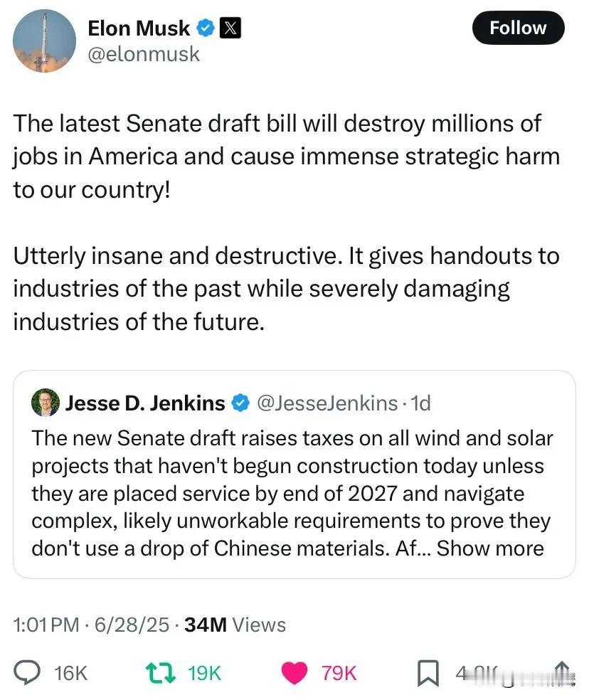Open the 1:01 PM 6/28/25 timestamp
Screen dimensions: 589x700
pos(92,625)
